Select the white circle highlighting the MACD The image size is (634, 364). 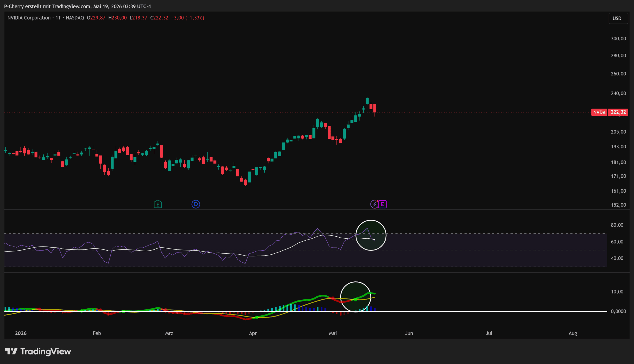[356, 297]
